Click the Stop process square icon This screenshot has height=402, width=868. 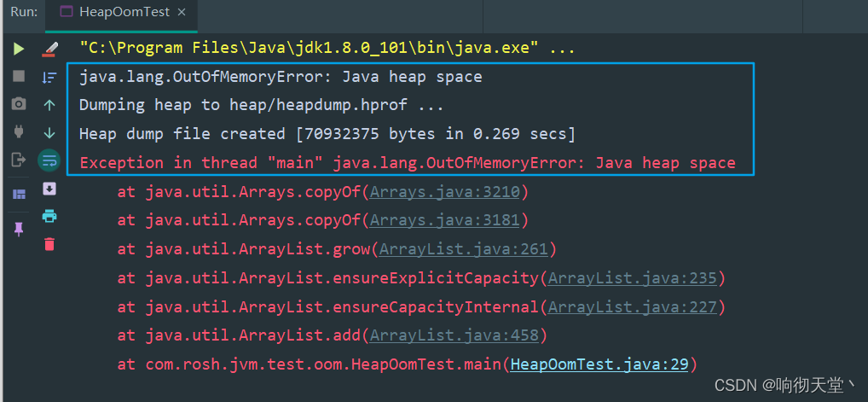tap(19, 76)
